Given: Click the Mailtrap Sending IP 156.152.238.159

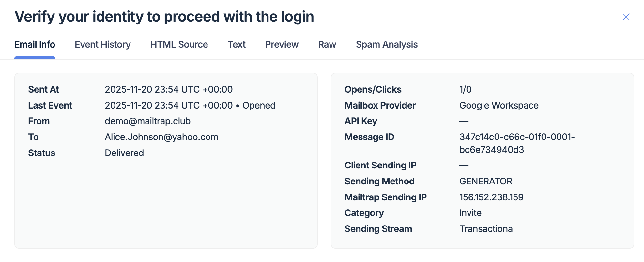Looking at the screenshot, I should tap(491, 197).
